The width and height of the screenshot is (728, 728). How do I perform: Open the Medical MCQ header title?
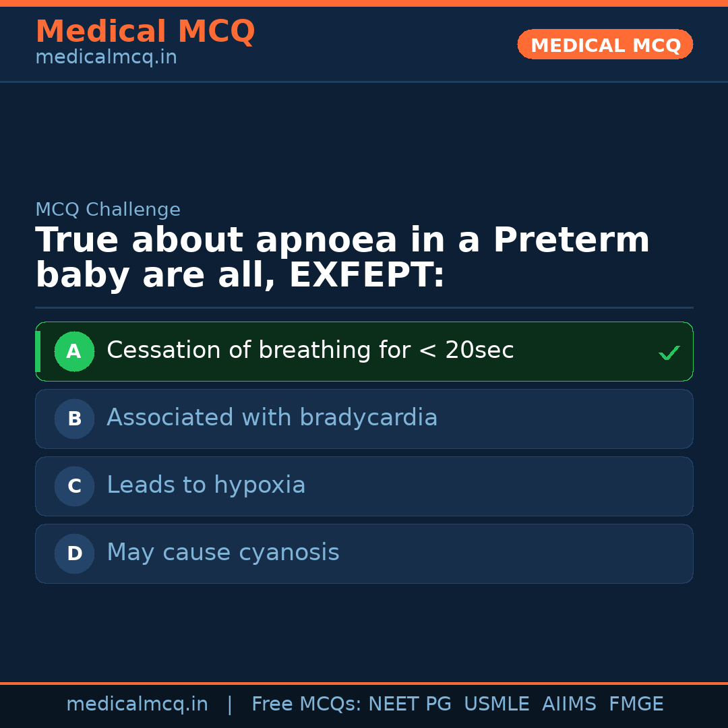click(x=145, y=32)
